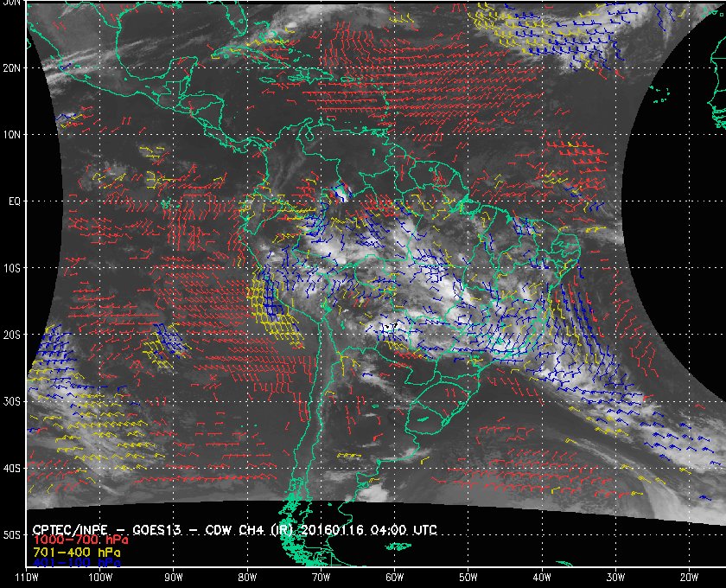Image resolution: width=726 pixels, height=588 pixels.
Task: Click the 30W longitude label
Action: (x=615, y=577)
